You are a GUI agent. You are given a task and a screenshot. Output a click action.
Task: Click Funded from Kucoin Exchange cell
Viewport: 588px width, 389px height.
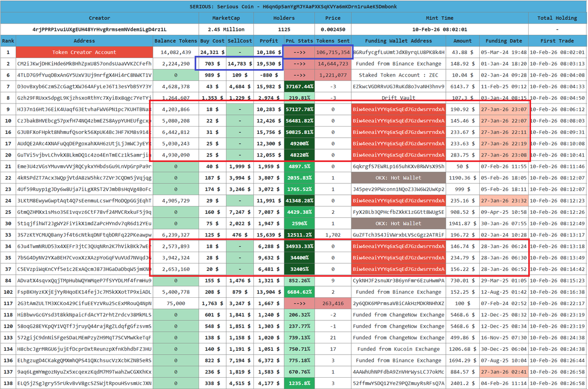coord(398,349)
